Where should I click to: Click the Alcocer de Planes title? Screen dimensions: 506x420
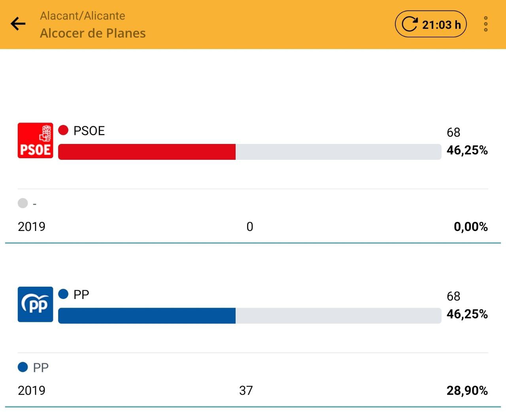click(93, 33)
